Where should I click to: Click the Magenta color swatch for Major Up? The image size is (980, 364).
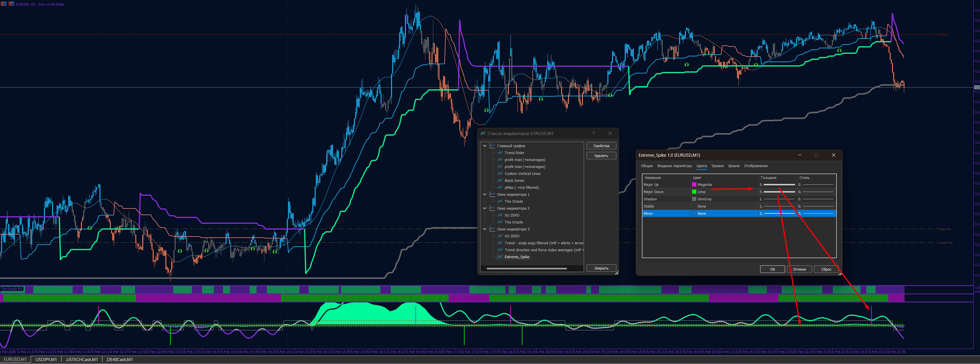[x=694, y=185]
